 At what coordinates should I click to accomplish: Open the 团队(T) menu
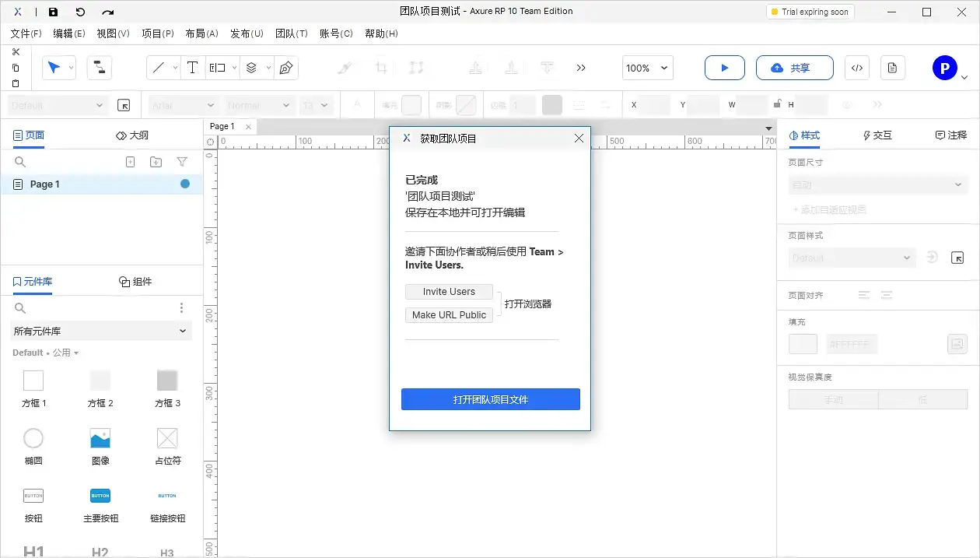pyautogui.click(x=292, y=33)
